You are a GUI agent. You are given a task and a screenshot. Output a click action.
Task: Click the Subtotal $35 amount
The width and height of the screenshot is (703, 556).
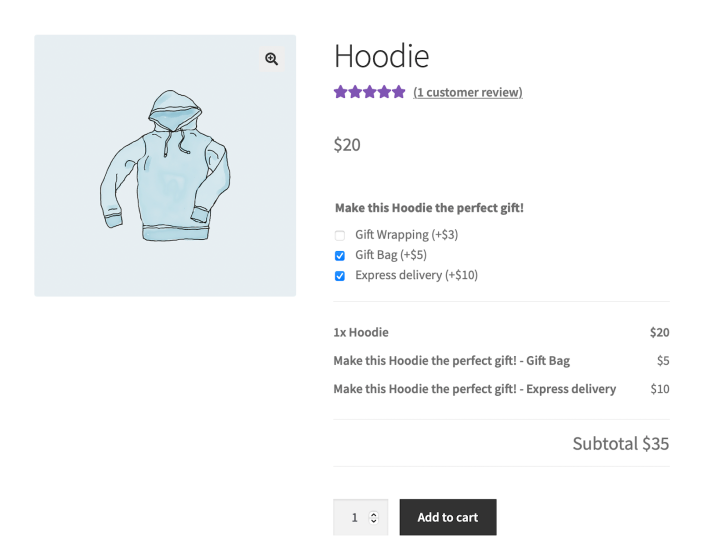point(620,443)
